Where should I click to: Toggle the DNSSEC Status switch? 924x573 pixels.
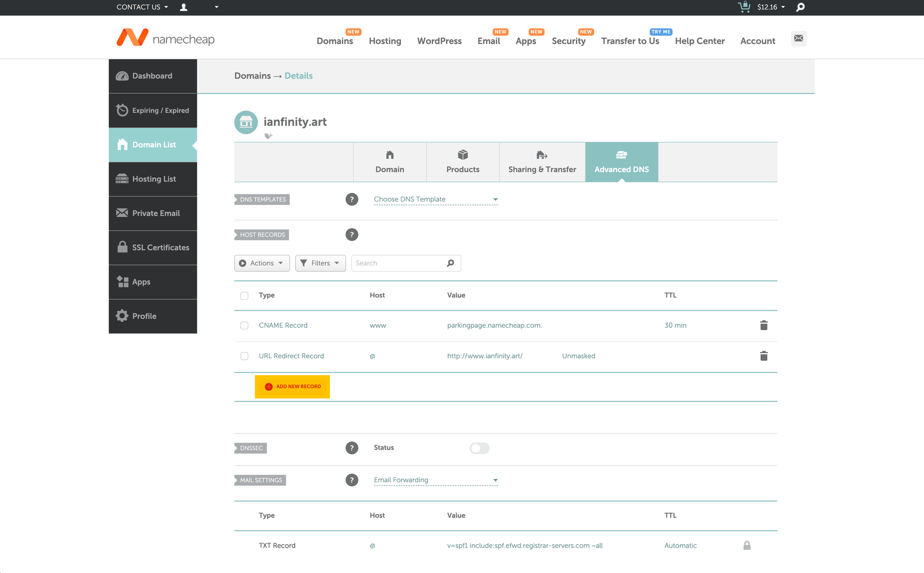479,448
